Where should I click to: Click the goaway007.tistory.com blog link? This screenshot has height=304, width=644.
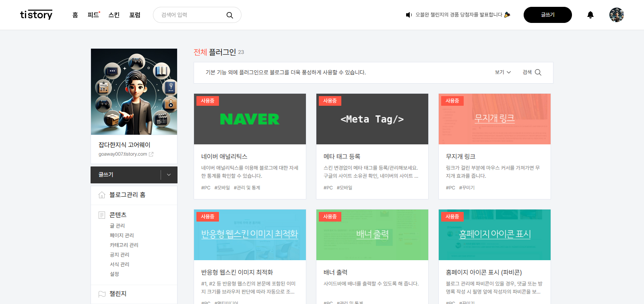123,154
